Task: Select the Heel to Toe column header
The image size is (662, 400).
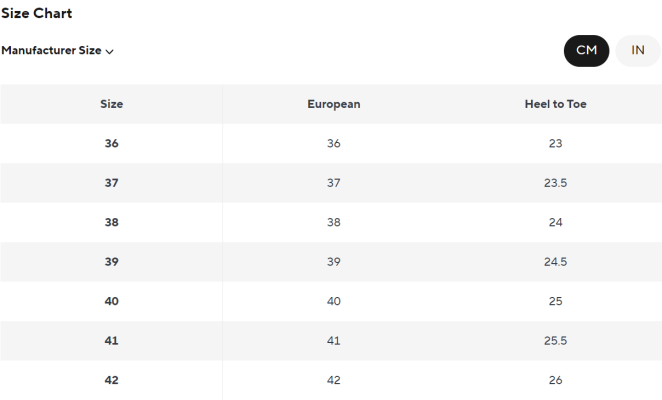Action: [x=556, y=104]
